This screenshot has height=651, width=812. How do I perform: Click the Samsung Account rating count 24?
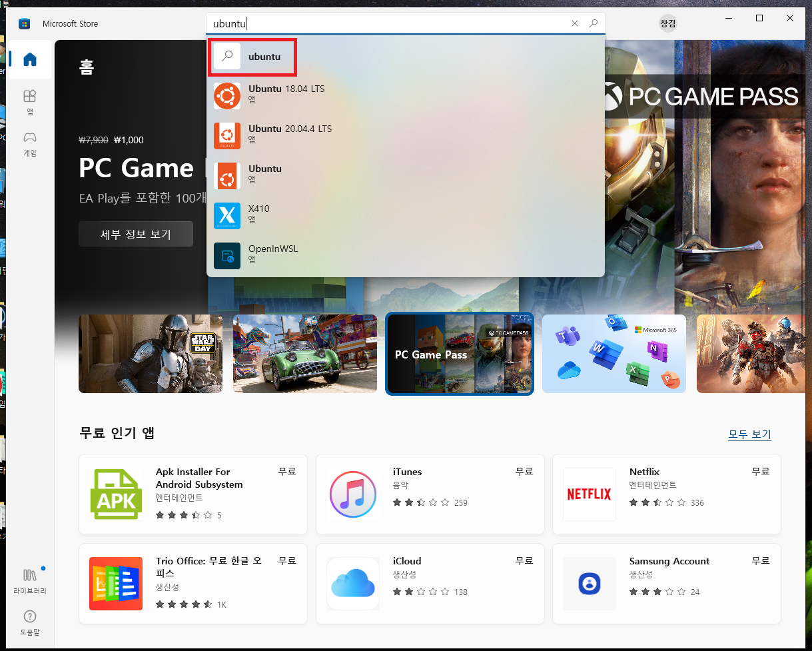click(695, 592)
